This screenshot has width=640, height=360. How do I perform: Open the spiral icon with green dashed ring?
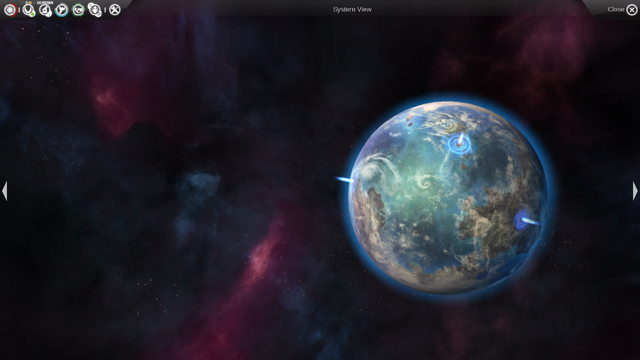click(x=78, y=9)
